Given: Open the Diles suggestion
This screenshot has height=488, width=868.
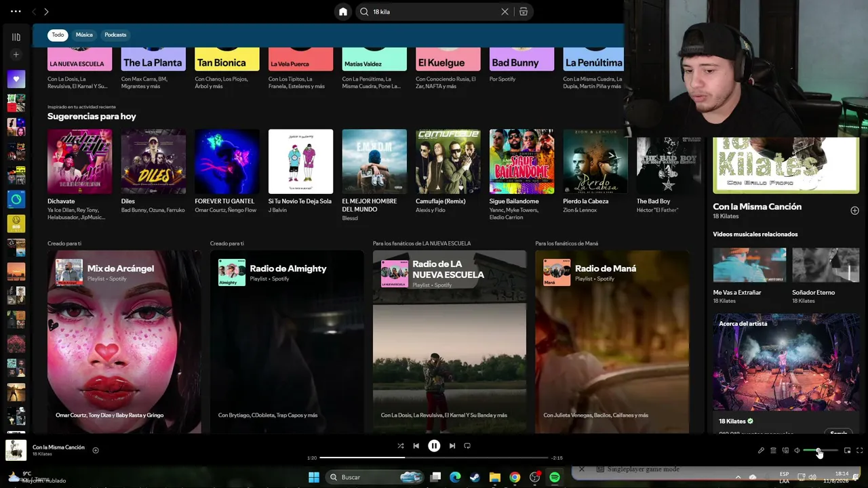Looking at the screenshot, I should 153,171.
